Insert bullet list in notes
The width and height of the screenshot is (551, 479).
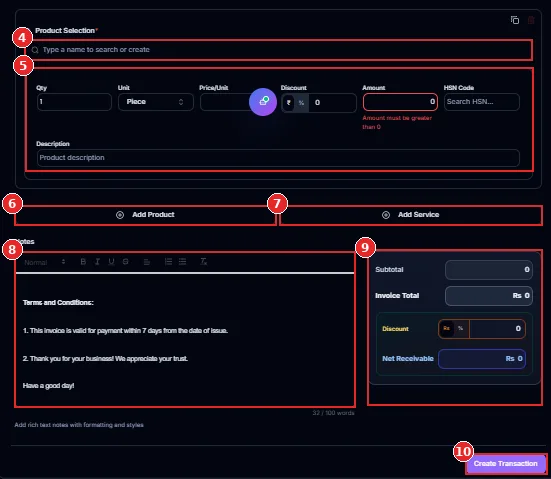click(182, 261)
